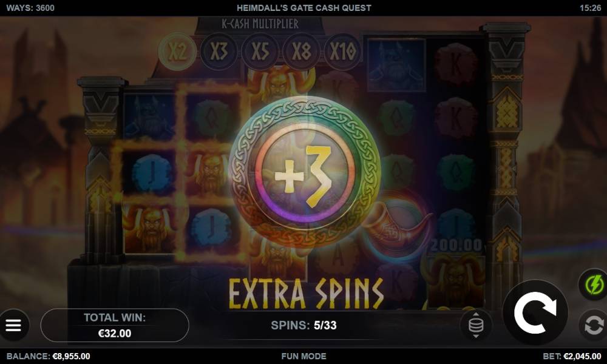Select the X3 multiplier medallion
The height and width of the screenshot is (364, 607).
[x=219, y=52]
